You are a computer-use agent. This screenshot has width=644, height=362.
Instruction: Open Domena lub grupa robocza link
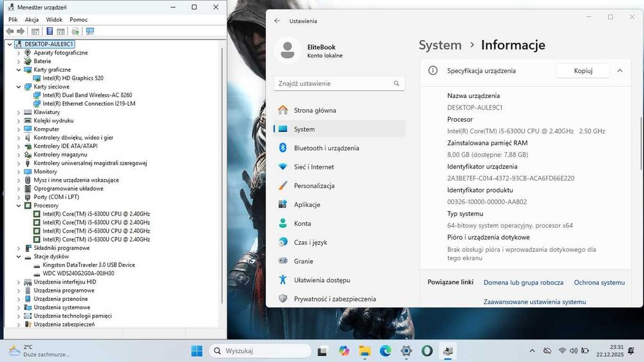click(523, 283)
